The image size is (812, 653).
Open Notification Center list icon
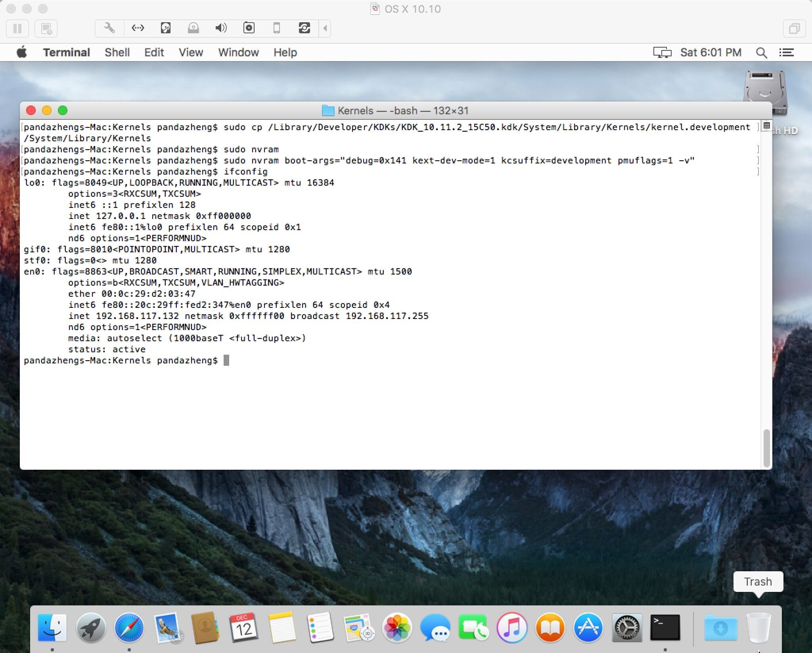point(786,52)
